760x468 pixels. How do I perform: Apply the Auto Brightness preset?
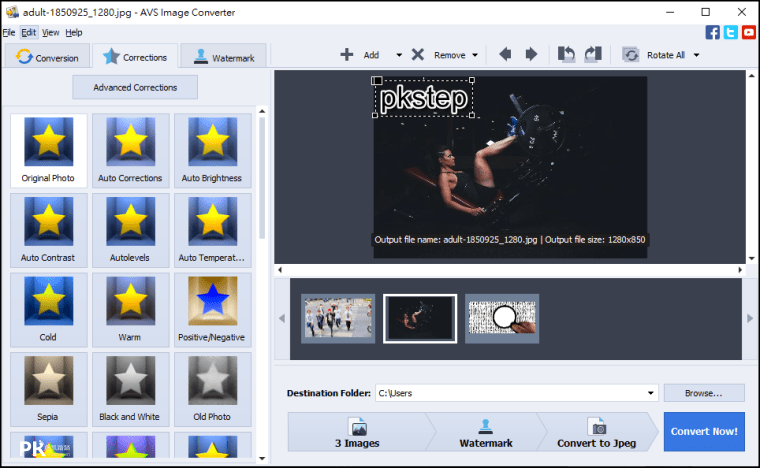[212, 150]
